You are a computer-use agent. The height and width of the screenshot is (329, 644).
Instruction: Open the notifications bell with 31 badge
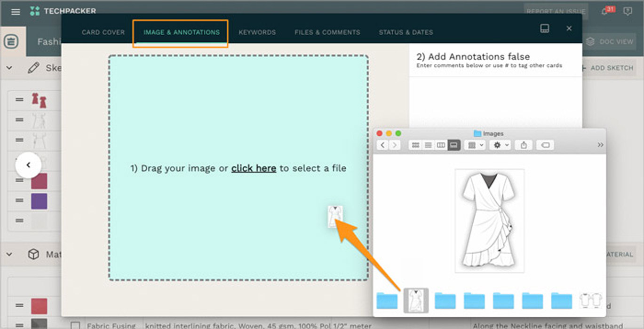point(605,11)
